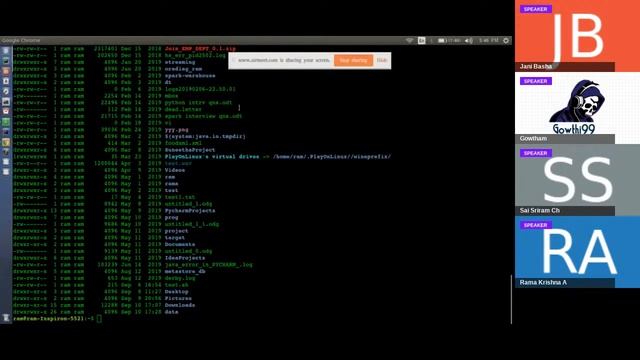The width and height of the screenshot is (640, 360).
Task: Select Gowtham speaker tile
Action: [577, 108]
